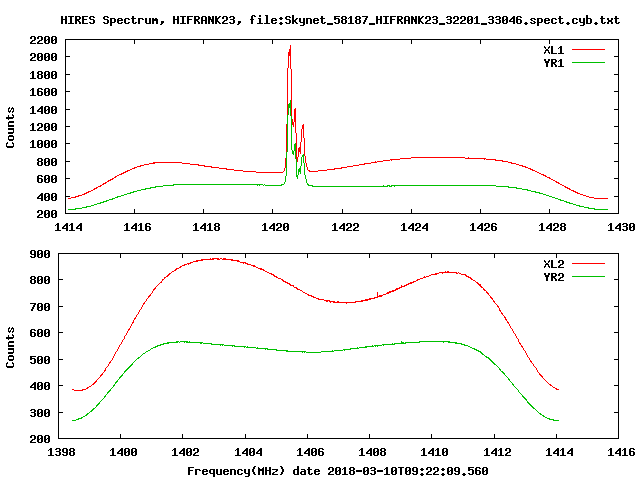Screen dimensions: 640x480
Task: Click the 1428 x-axis tick label
Action: [x=552, y=227]
